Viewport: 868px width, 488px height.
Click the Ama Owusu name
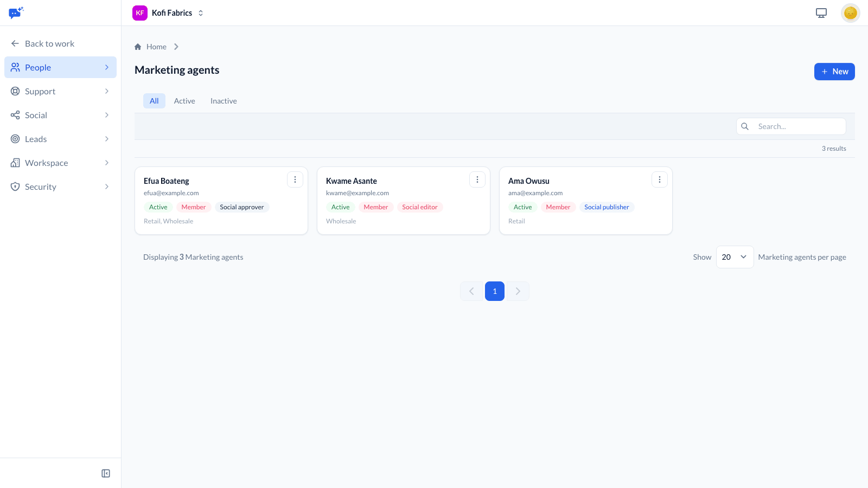tap(529, 181)
